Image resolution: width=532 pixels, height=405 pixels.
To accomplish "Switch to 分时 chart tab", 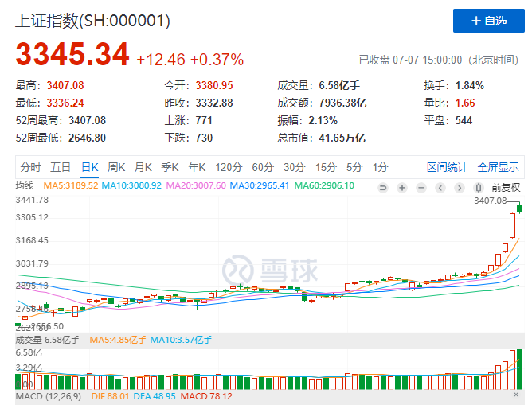I will tap(30, 167).
